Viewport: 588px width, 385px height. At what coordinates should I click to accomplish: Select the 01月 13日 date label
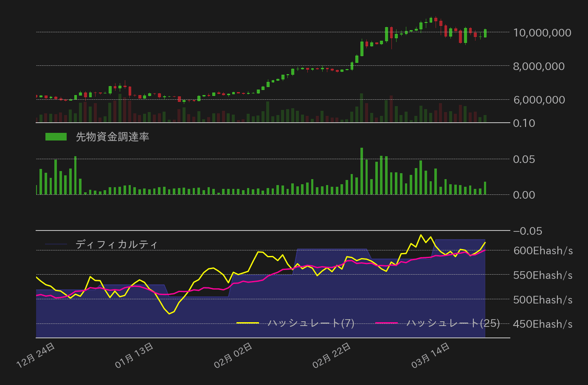pyautogui.click(x=134, y=355)
